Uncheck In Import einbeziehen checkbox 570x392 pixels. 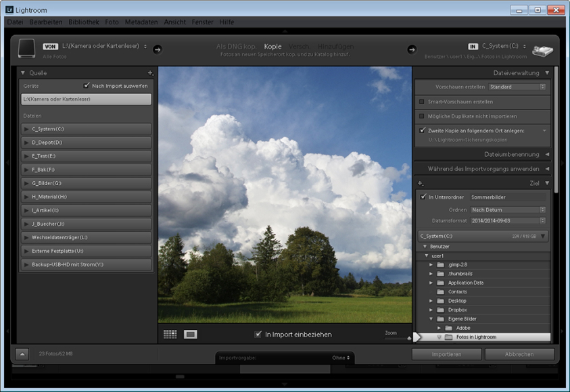coord(258,334)
